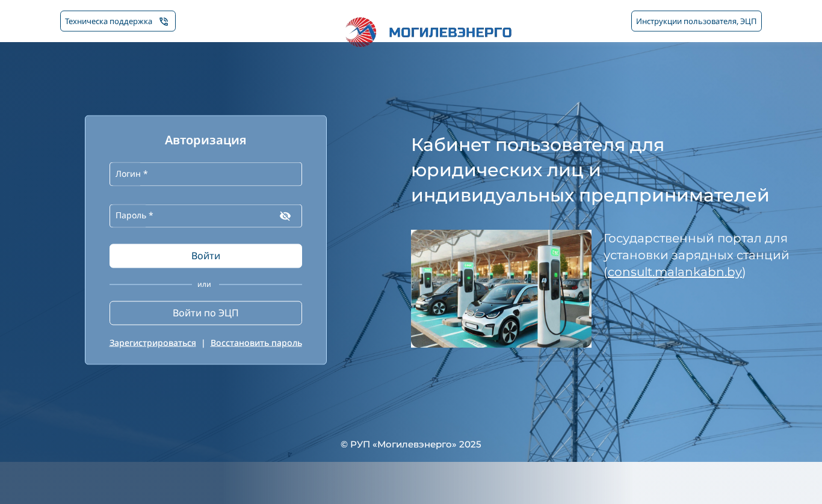Viewport: 822px width, 504px height.
Task: Toggle password visibility eye icon
Action: [285, 216]
